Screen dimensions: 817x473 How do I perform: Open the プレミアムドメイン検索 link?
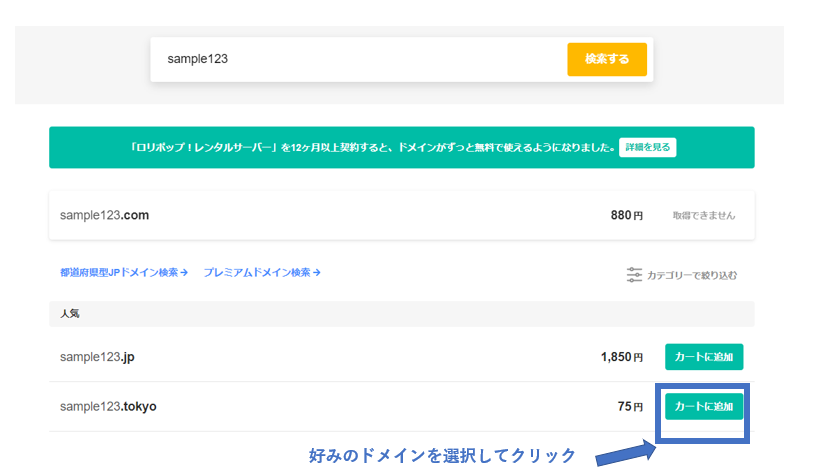[257, 272]
